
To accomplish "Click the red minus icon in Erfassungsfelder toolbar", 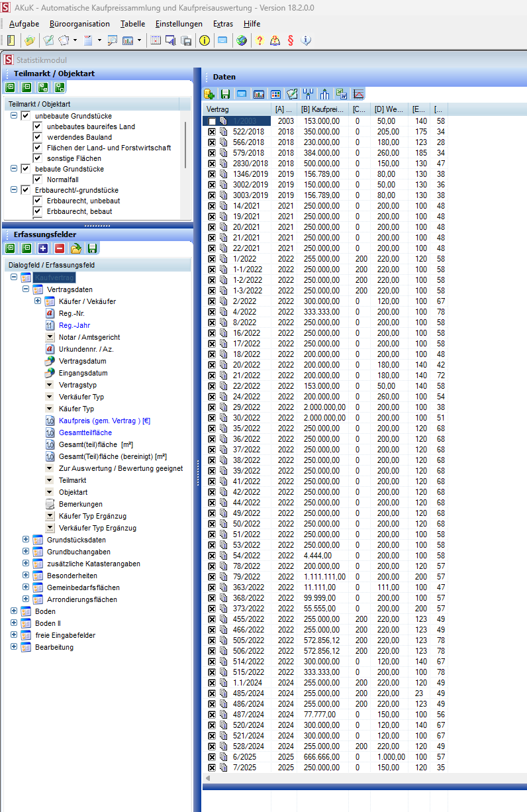I will 60,248.
